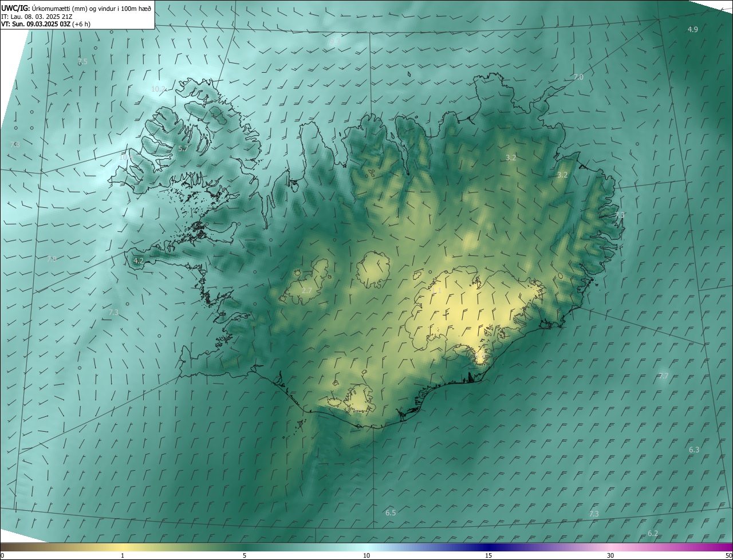Image resolution: width=733 pixels, height=560 pixels.
Task: Click the 2.7 value label on the map
Action: pos(307,291)
